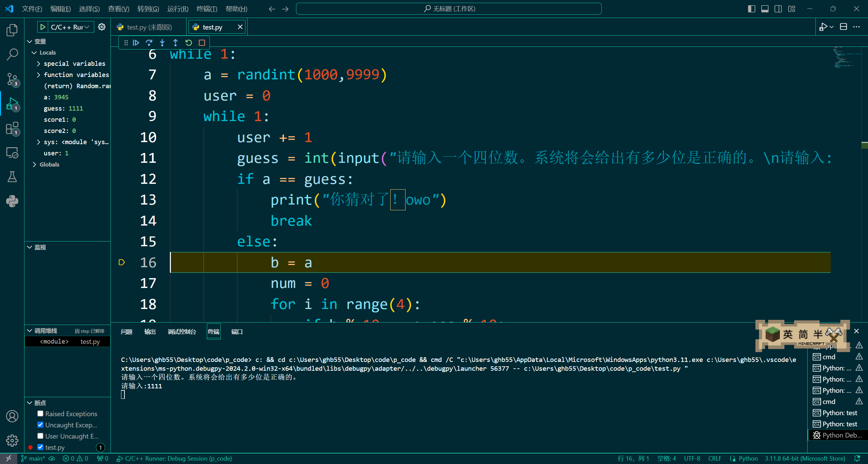This screenshot has height=464, width=868.
Task: Open the Extensions view in activity bar
Action: click(12, 129)
